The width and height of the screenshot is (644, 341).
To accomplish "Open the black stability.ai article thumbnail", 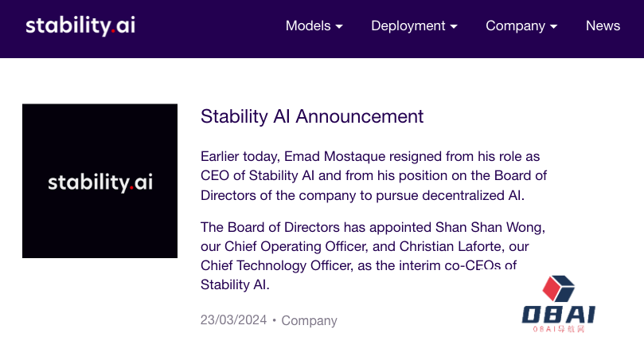I will pos(100,181).
